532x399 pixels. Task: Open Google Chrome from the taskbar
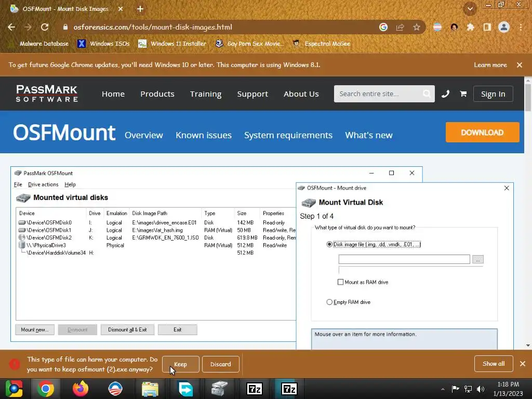tap(46, 389)
